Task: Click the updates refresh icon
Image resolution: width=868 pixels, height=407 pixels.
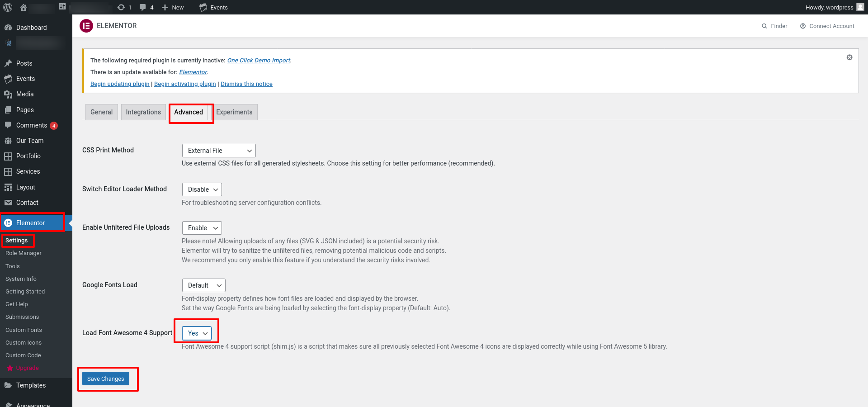Action: click(x=121, y=7)
